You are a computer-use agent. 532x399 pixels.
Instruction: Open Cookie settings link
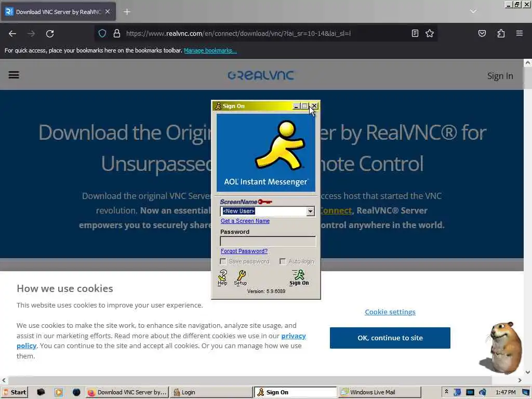click(390, 312)
